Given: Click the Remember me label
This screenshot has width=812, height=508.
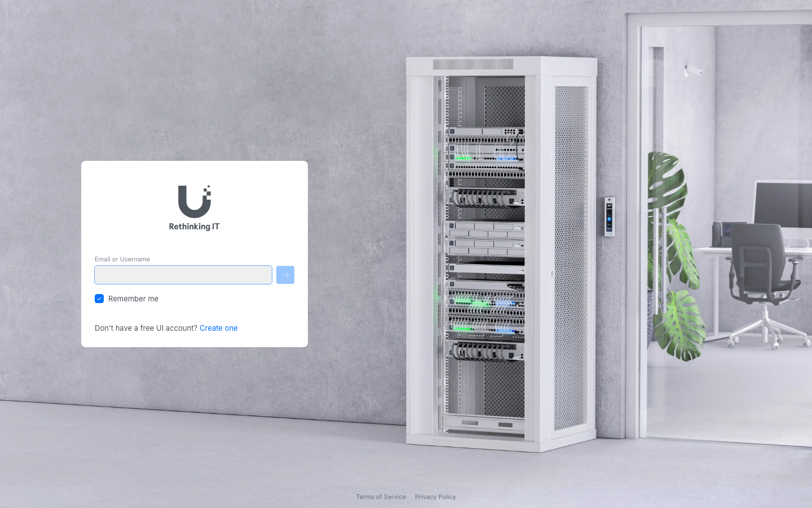Looking at the screenshot, I should pos(133,299).
